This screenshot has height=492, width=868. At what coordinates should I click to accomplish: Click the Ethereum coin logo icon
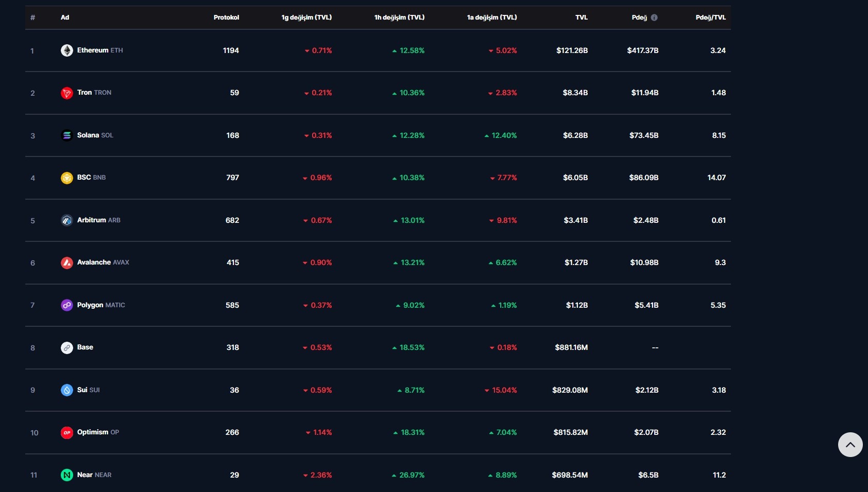pos(67,50)
